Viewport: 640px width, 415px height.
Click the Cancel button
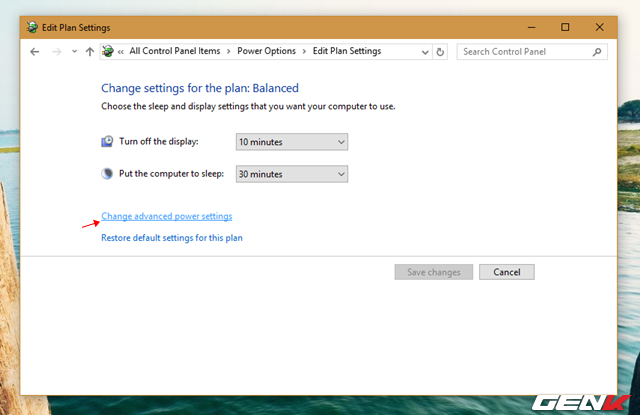tap(507, 272)
